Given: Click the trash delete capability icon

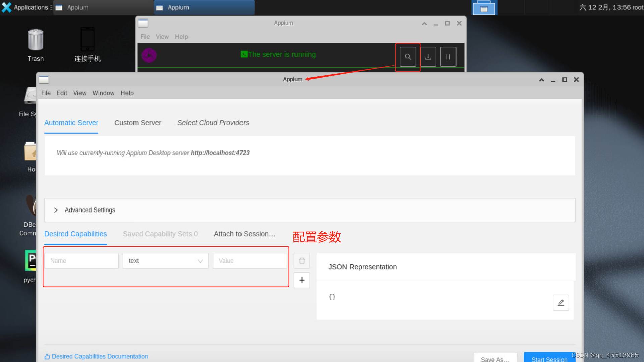Looking at the screenshot, I should pyautogui.click(x=302, y=261).
